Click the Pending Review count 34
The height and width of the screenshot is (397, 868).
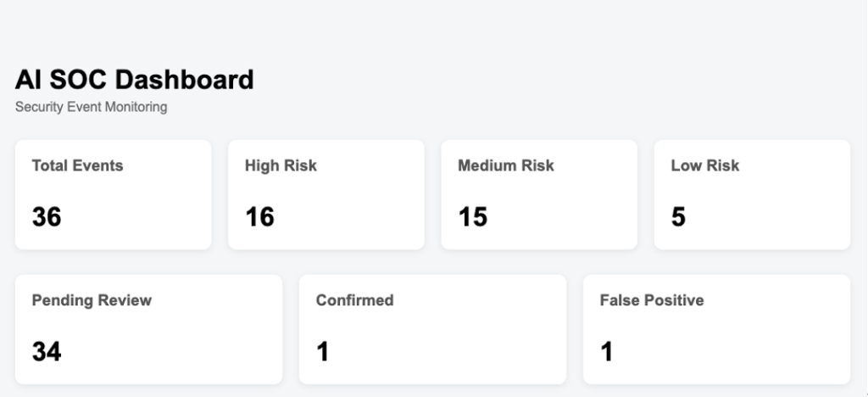[x=47, y=351]
